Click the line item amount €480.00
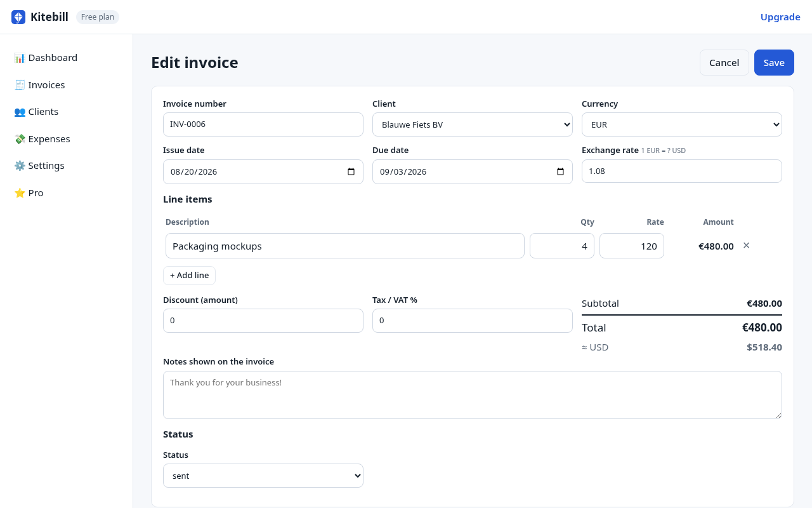 pyautogui.click(x=716, y=246)
